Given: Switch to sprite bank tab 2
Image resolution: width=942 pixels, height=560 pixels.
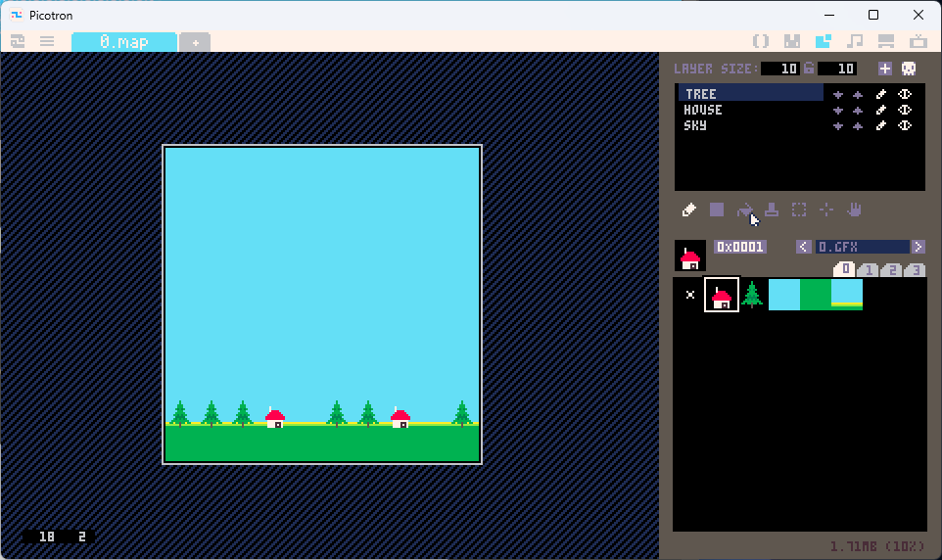Looking at the screenshot, I should (x=891, y=270).
